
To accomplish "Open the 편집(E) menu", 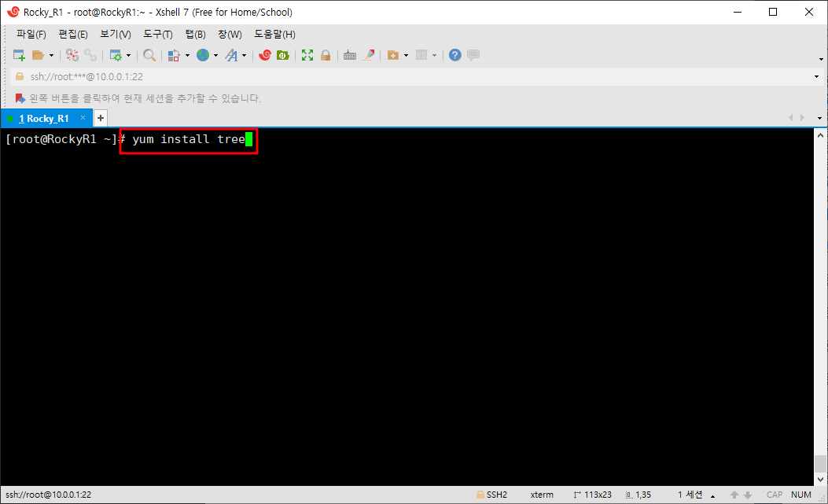I will pos(73,35).
